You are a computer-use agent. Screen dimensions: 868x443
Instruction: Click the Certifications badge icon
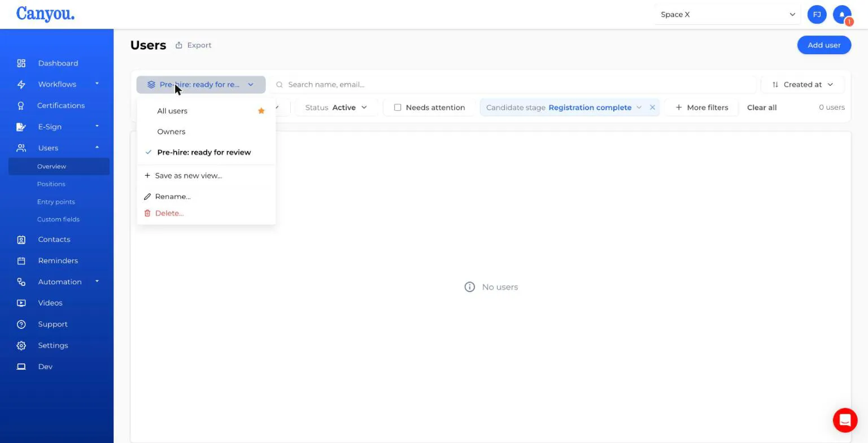pos(21,106)
